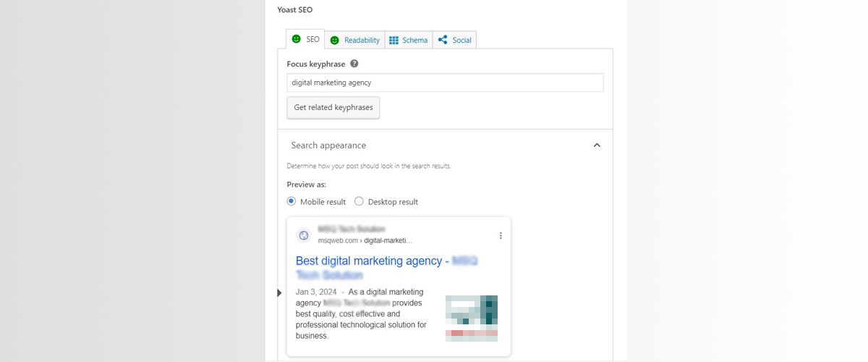This screenshot has height=362, width=868.
Task: Click the Schema grid icon
Action: (393, 41)
